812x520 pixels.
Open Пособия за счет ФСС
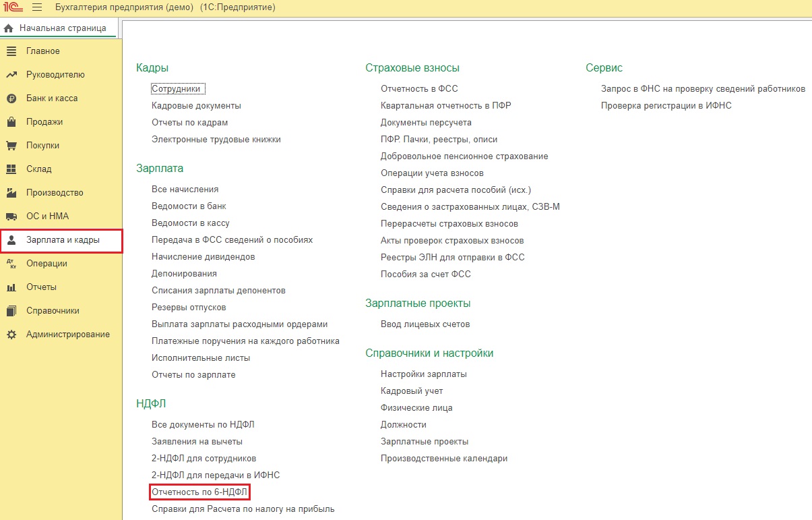click(426, 275)
